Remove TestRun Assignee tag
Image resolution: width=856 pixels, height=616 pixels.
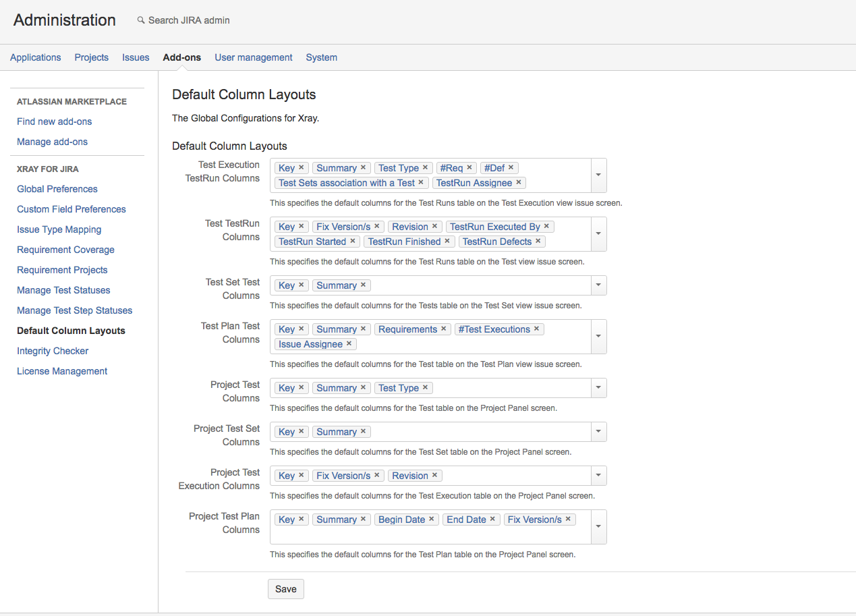point(519,182)
